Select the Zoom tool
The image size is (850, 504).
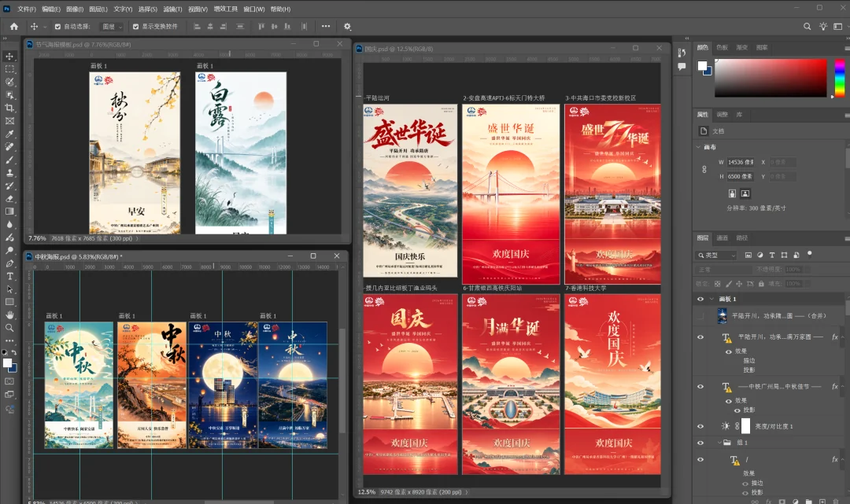(9, 328)
